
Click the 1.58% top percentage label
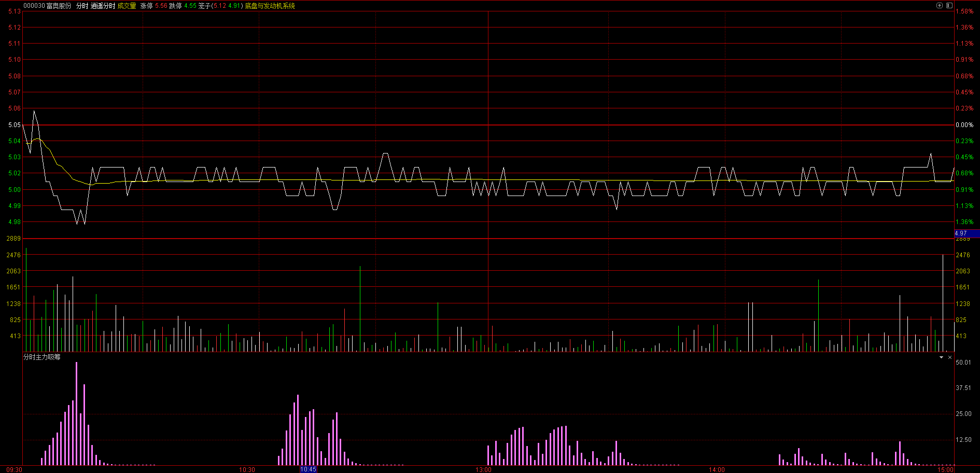coord(964,11)
